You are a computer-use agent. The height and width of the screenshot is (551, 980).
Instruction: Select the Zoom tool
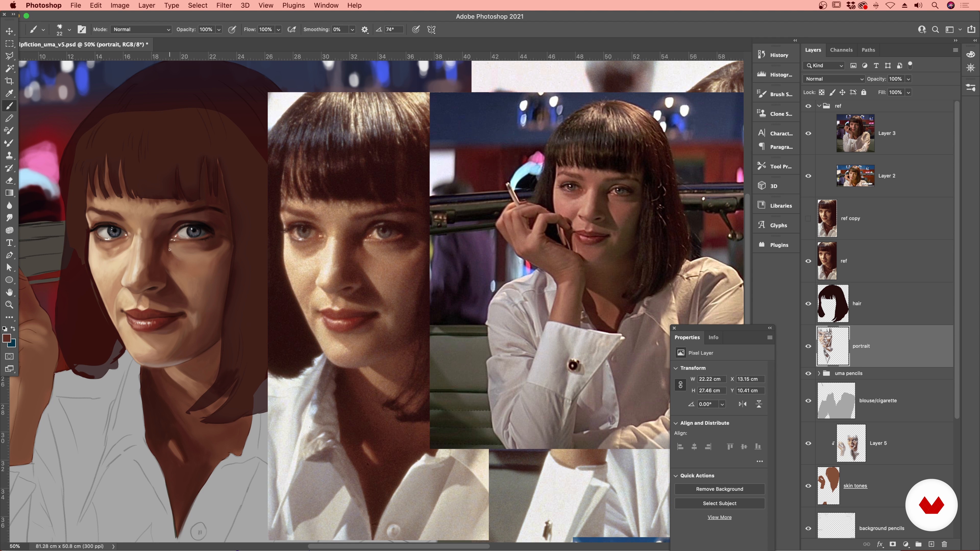point(9,305)
